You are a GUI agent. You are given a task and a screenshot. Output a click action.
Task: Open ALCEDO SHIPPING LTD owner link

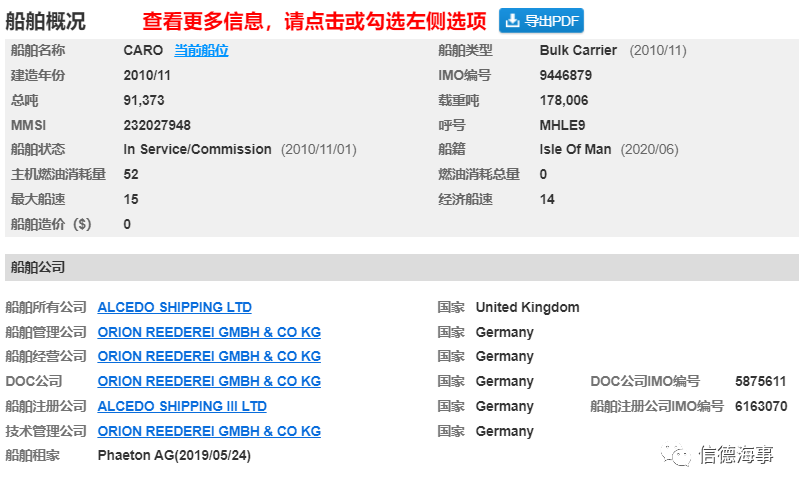click(x=174, y=307)
